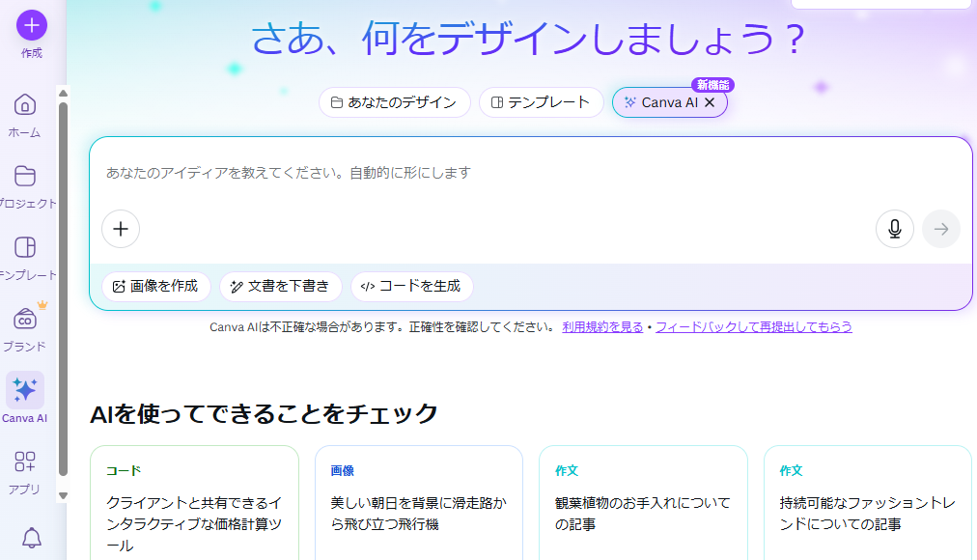Select あなたのデザイン tab

395,102
